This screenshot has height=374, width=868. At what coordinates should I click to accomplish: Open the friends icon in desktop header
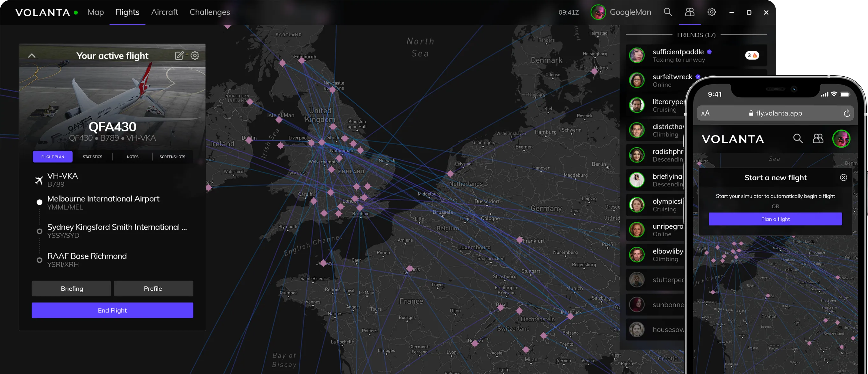click(x=689, y=12)
